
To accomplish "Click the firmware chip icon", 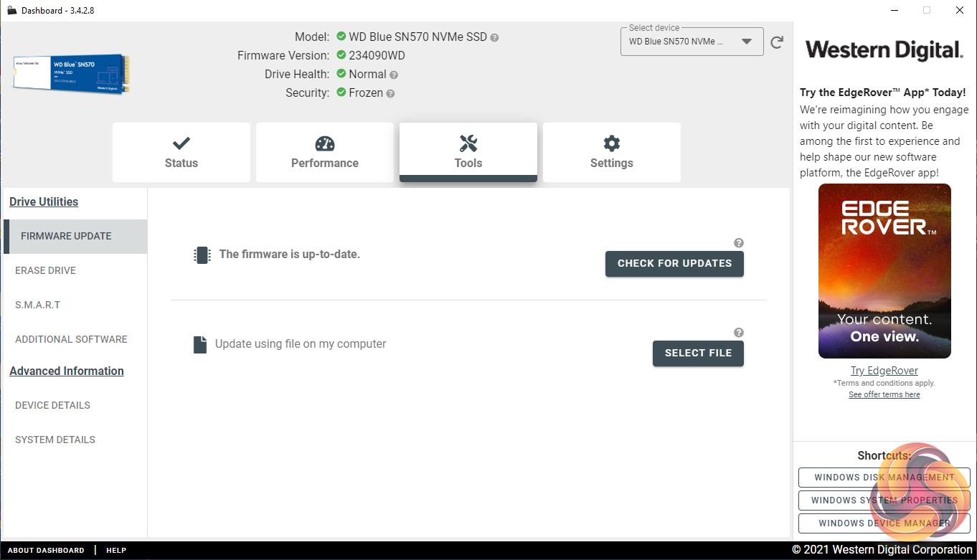I will [x=202, y=255].
